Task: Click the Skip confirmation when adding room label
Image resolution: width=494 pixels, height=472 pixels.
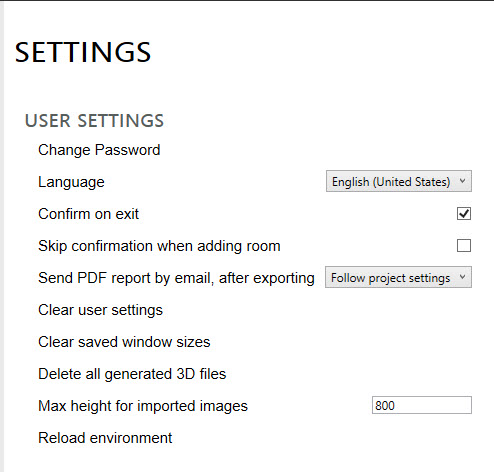Action: tap(159, 246)
